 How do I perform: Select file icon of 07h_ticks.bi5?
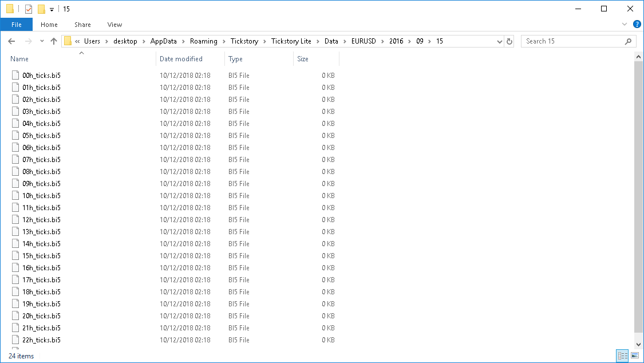(15, 159)
